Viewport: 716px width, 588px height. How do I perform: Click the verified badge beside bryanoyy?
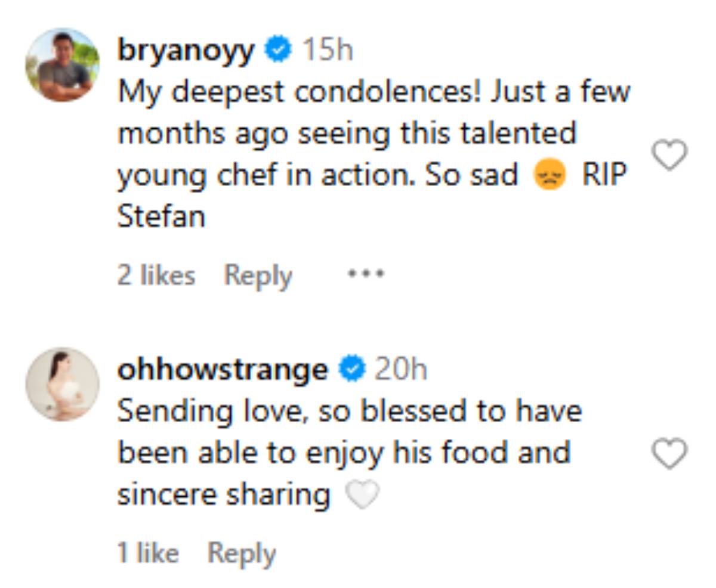(x=278, y=49)
